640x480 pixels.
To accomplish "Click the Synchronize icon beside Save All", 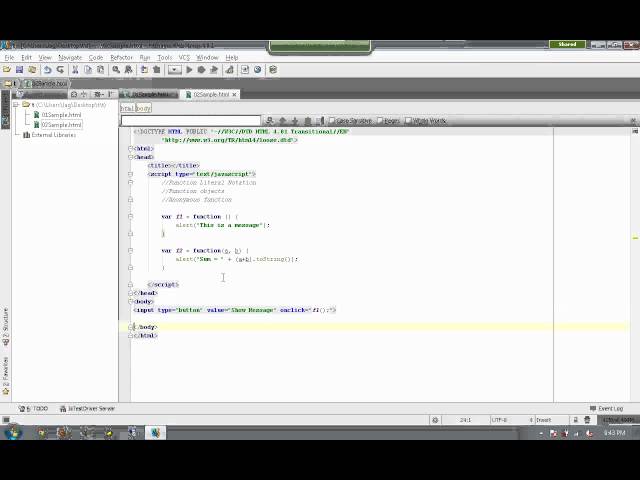I will (32, 70).
